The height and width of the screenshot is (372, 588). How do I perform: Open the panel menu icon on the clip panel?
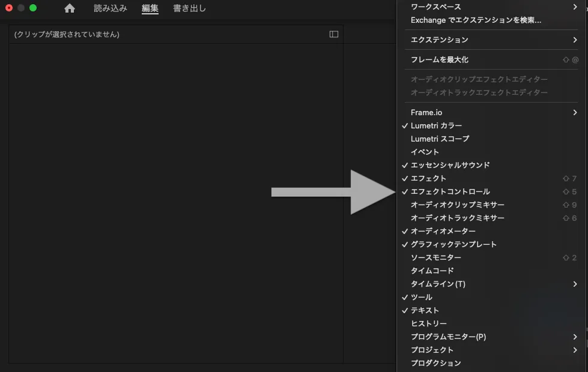pyautogui.click(x=335, y=34)
